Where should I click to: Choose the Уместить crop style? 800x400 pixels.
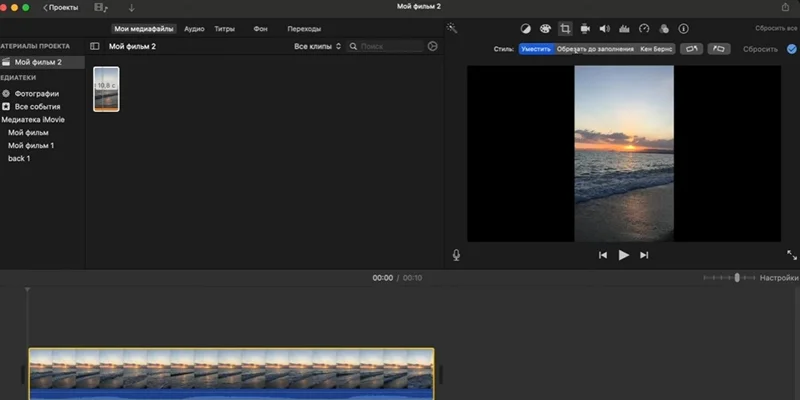tap(536, 49)
